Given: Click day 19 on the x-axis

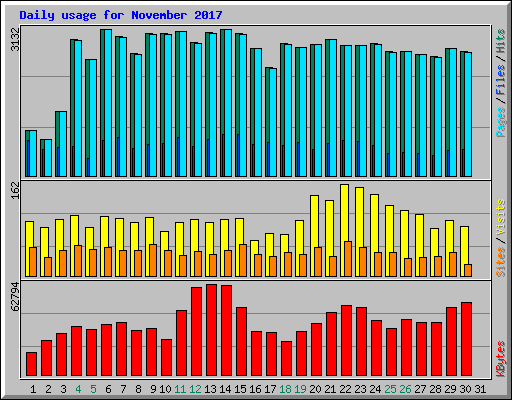Looking at the screenshot, I should pyautogui.click(x=300, y=389).
